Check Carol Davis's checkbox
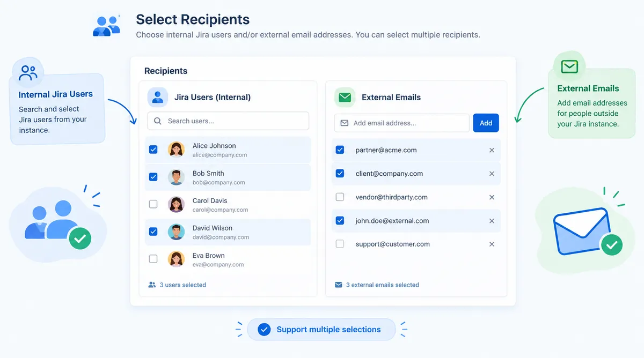The image size is (644, 358). pos(153,204)
